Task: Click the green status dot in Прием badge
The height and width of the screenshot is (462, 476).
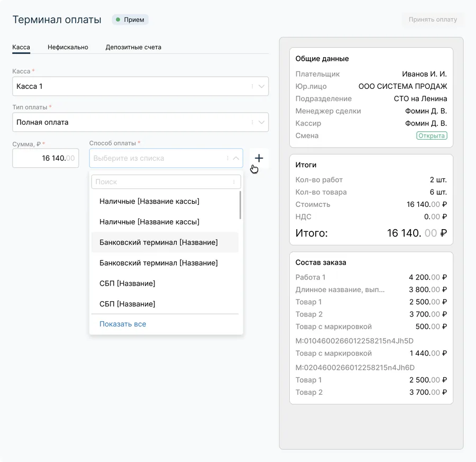Action: coord(118,20)
